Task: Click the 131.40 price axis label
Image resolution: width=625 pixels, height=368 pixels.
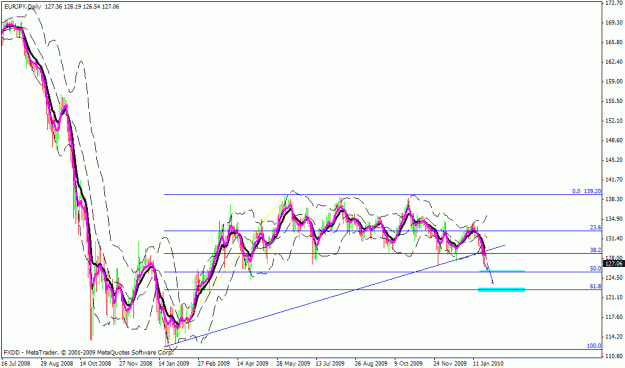Action: [x=614, y=238]
